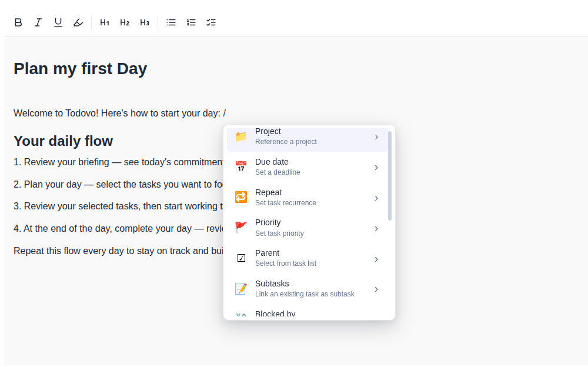
Task: Expand the Due date submenu chevron
Action: pos(376,168)
